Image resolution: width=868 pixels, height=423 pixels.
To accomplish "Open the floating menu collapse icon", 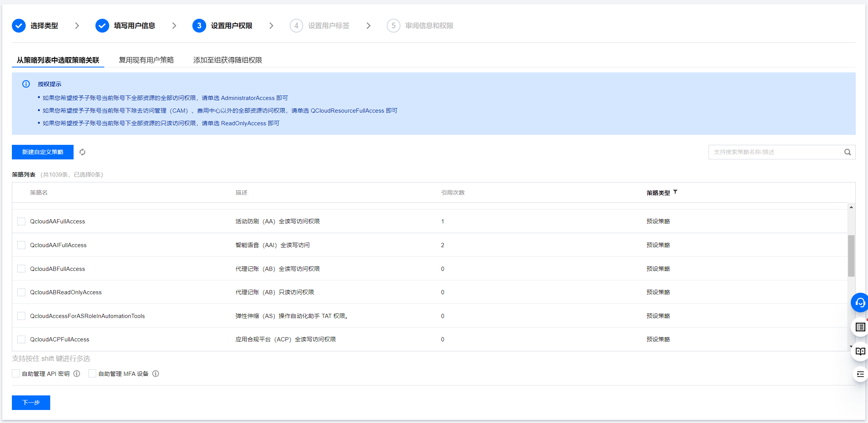I will 860,374.
